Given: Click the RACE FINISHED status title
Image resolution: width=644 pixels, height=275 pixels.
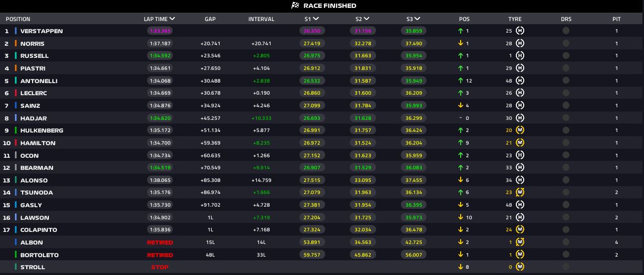Looking at the screenshot, I should (330, 6).
